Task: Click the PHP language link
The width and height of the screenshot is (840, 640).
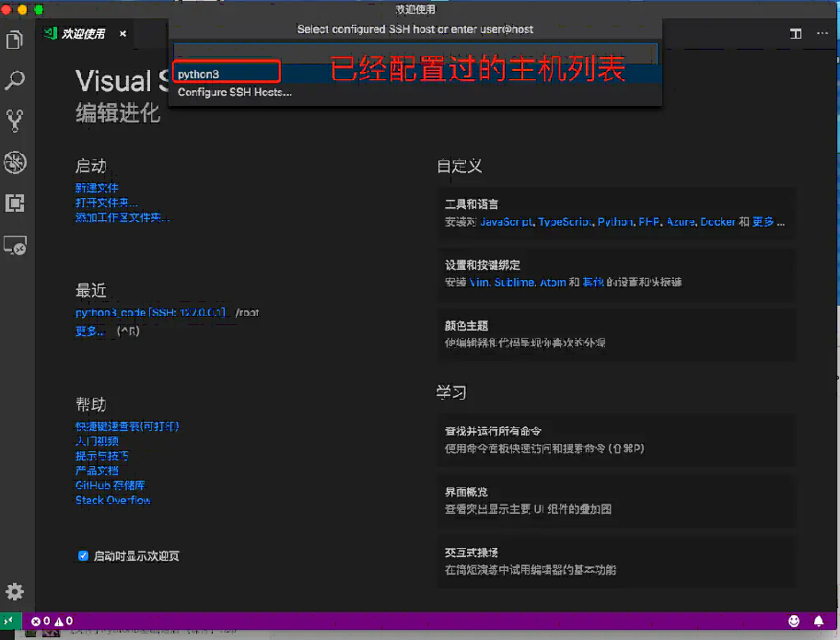Action: 648,222
